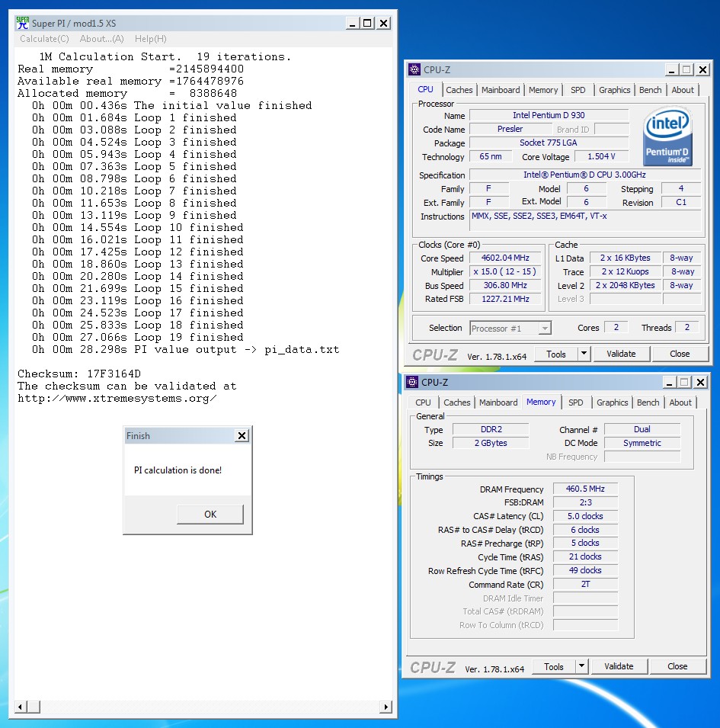The width and height of the screenshot is (720, 728).
Task: Click the FSB:DRAM ratio value 2:3
Action: [585, 502]
